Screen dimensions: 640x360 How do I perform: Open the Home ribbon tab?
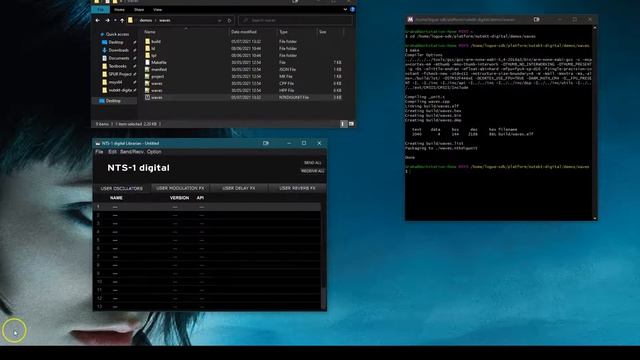(119, 9)
